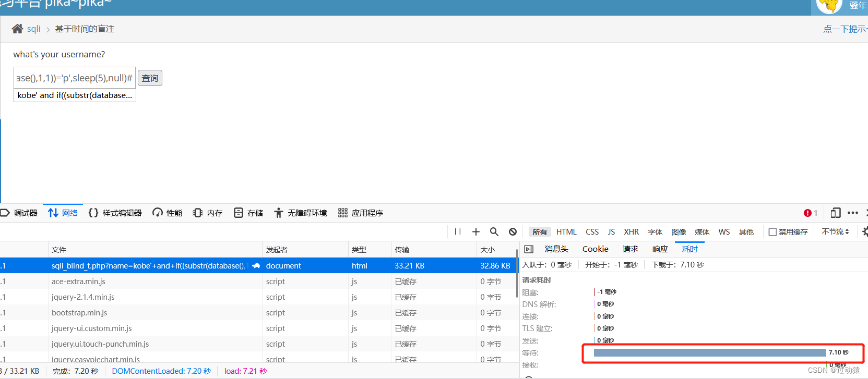Click the user avatar at top right

[x=829, y=5]
